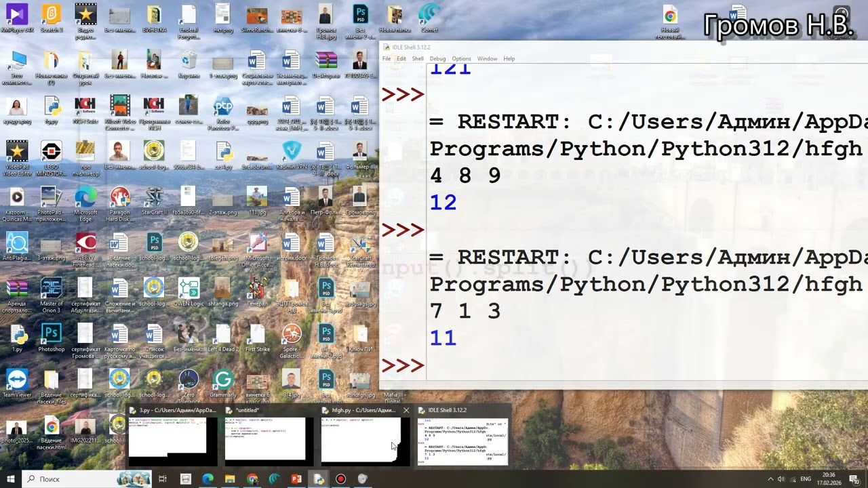Open the File menu in IDLE Shell
The width and height of the screenshot is (868, 488).
click(x=387, y=59)
